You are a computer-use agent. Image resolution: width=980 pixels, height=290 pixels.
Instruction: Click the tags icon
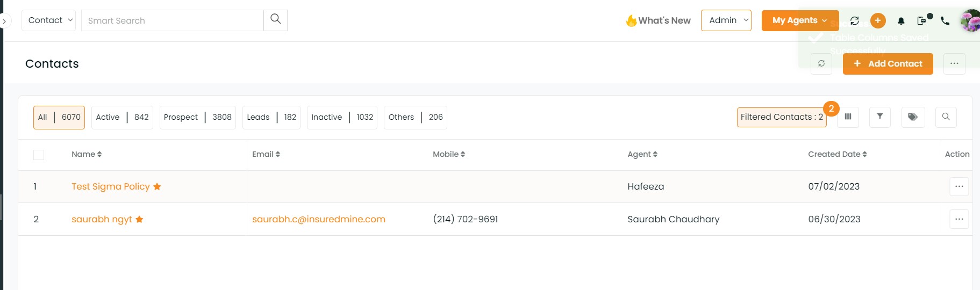coord(913,117)
